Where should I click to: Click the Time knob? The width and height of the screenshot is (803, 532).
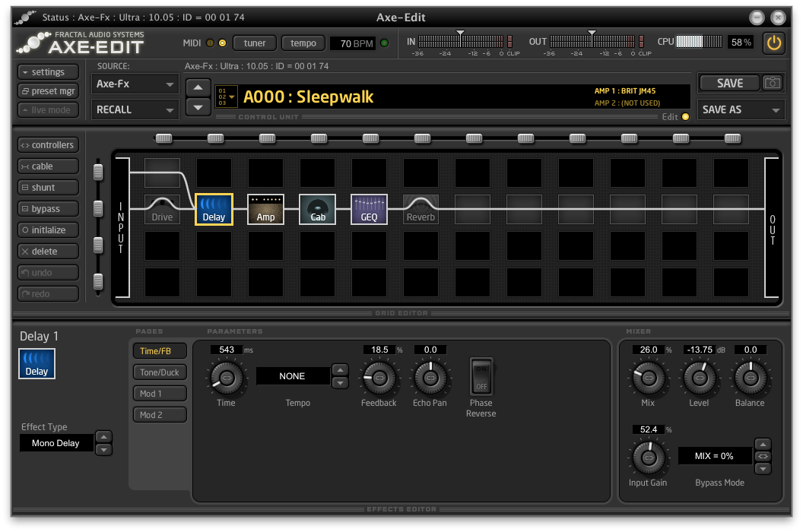(x=227, y=378)
